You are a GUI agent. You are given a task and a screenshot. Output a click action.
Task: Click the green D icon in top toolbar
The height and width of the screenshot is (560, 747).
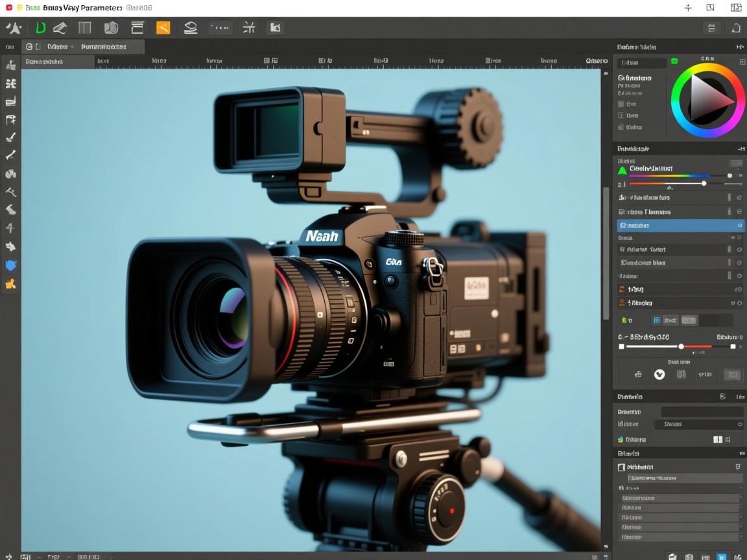coord(40,28)
